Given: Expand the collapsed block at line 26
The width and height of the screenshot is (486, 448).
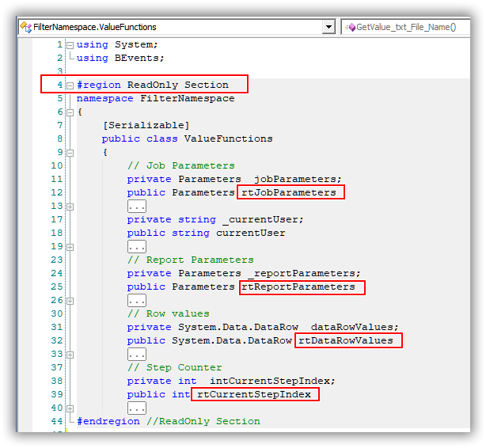Looking at the screenshot, I should tap(70, 300).
